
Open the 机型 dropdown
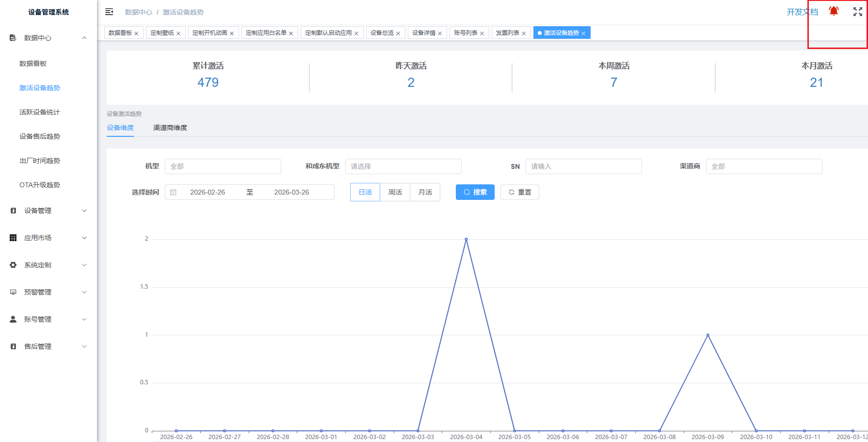pyautogui.click(x=223, y=166)
